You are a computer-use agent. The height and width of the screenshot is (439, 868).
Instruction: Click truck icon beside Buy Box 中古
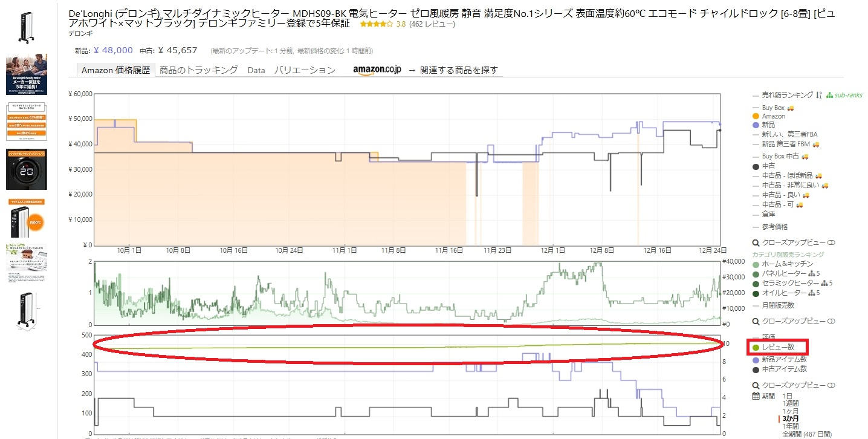pyautogui.click(x=804, y=156)
